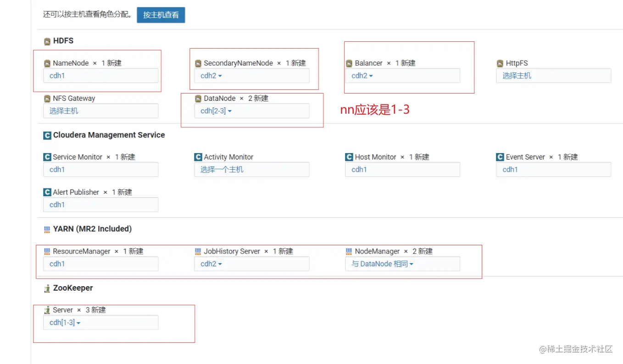
Task: Click the Service Monitor × 1 新建 label
Action: (94, 157)
